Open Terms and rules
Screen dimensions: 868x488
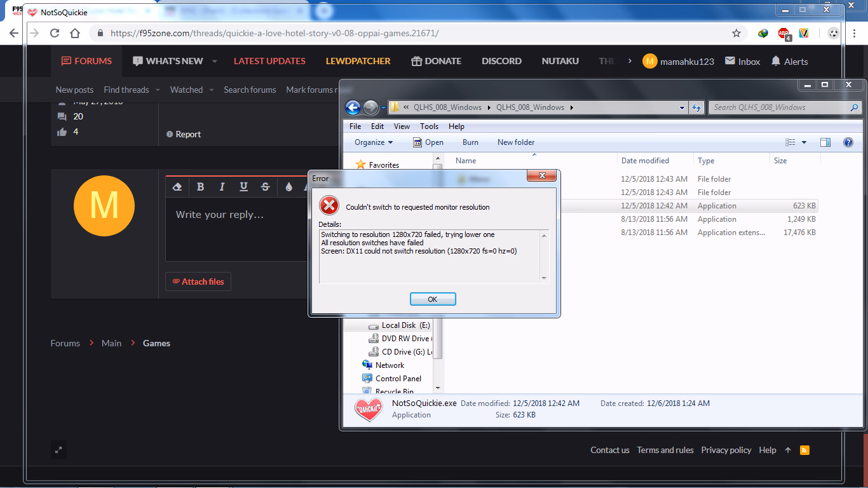click(x=665, y=450)
